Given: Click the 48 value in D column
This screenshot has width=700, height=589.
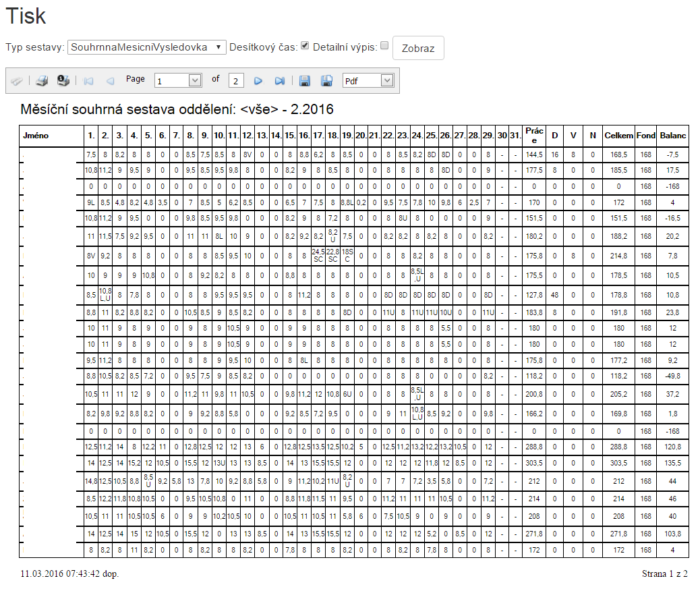Looking at the screenshot, I should tap(555, 295).
